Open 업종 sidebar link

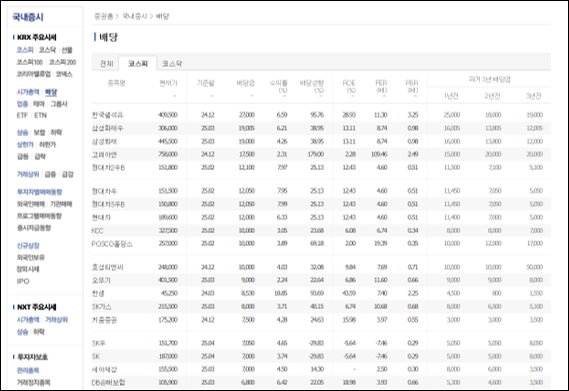coord(22,104)
